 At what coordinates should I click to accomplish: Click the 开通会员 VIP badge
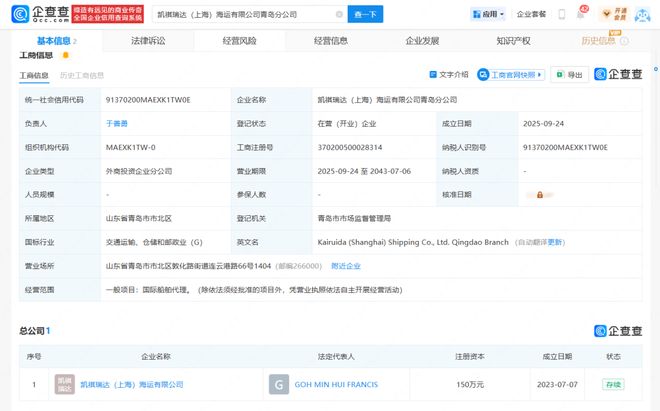coord(614,14)
